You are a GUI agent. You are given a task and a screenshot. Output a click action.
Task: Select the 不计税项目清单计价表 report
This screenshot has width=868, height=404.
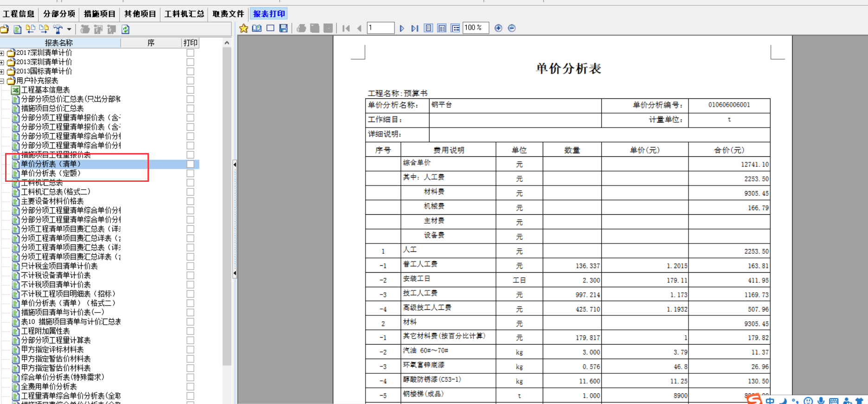[56, 285]
